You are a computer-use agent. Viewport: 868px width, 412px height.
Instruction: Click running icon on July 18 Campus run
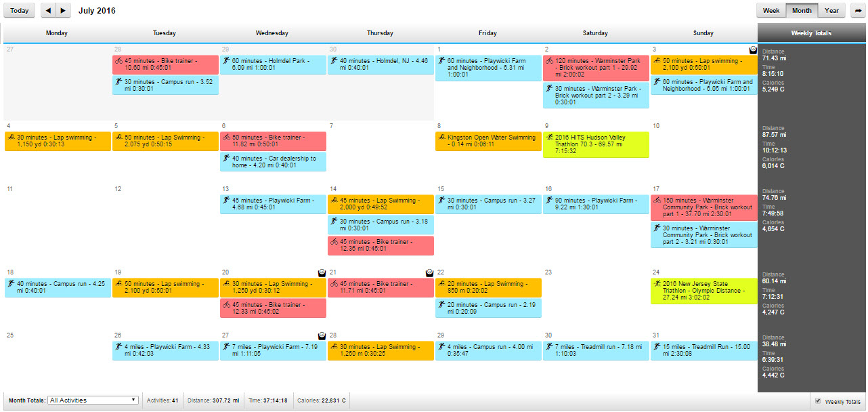(x=12, y=283)
